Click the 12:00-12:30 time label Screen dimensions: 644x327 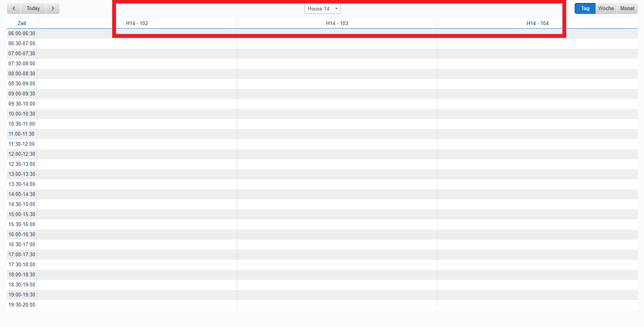point(22,154)
